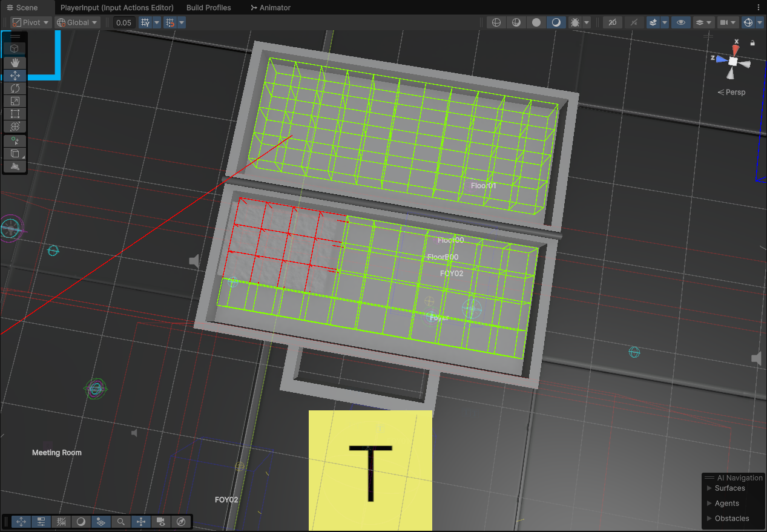
Task: Toggle scene audio mute
Action: [633, 22]
